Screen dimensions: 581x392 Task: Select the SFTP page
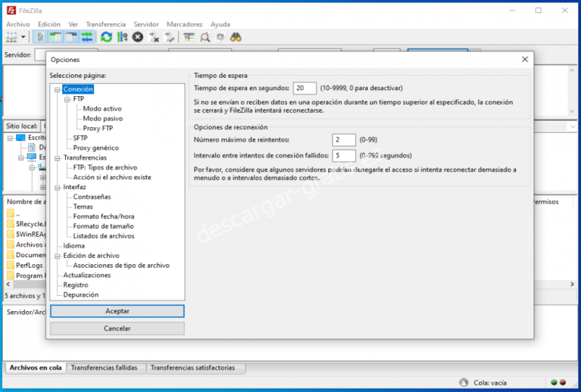click(x=80, y=138)
